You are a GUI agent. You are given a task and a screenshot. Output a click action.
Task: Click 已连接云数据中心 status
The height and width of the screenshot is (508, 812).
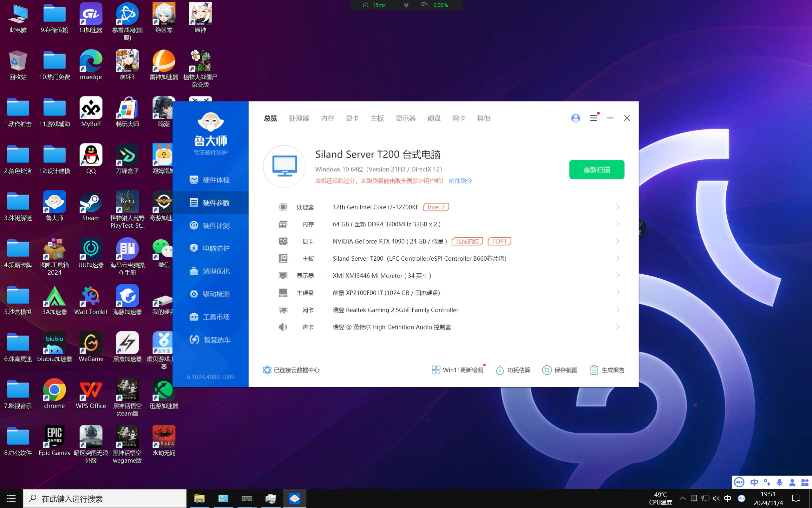tap(291, 370)
